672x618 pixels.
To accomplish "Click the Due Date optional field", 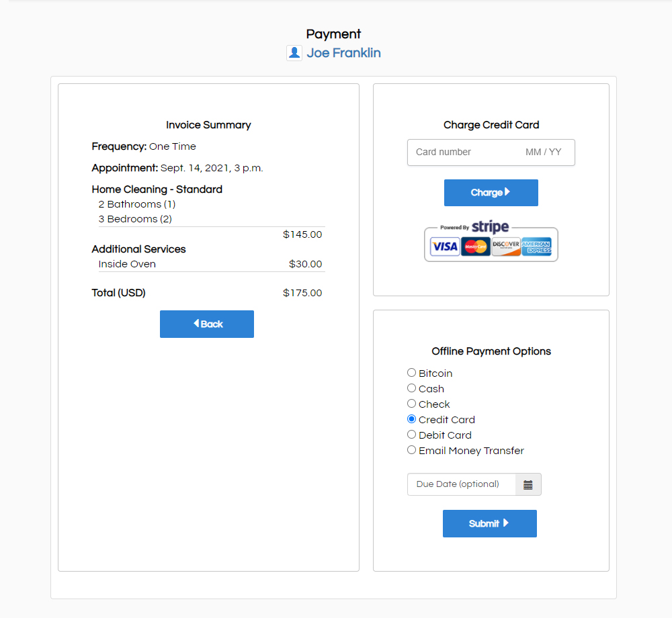I will [461, 484].
